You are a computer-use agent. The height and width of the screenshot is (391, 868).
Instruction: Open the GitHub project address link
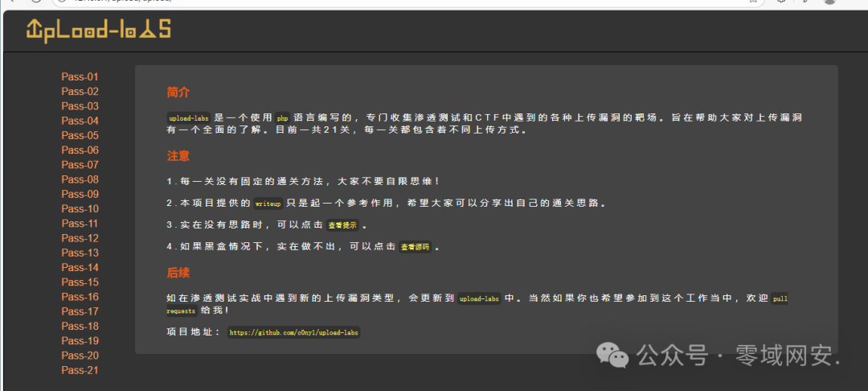tap(293, 332)
